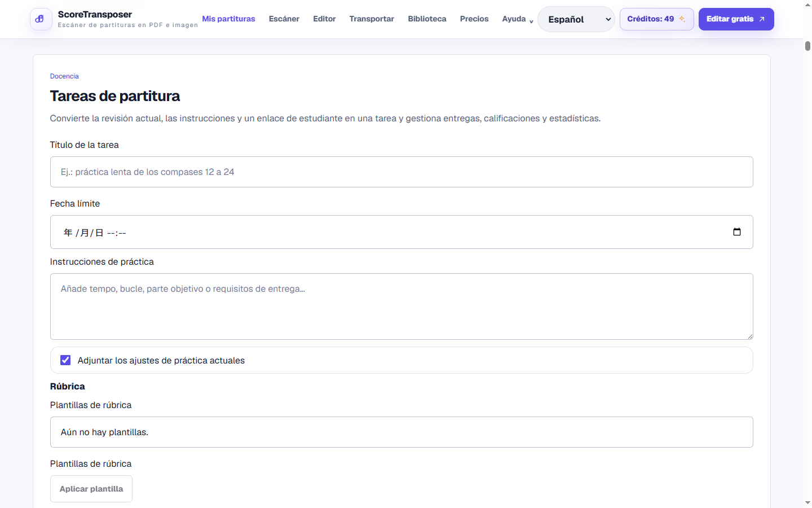
Task: Expand the Ayuda menu
Action: pos(517,19)
